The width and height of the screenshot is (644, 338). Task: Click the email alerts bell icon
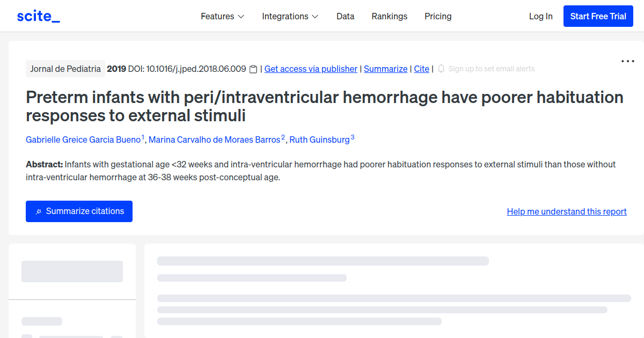(x=441, y=69)
